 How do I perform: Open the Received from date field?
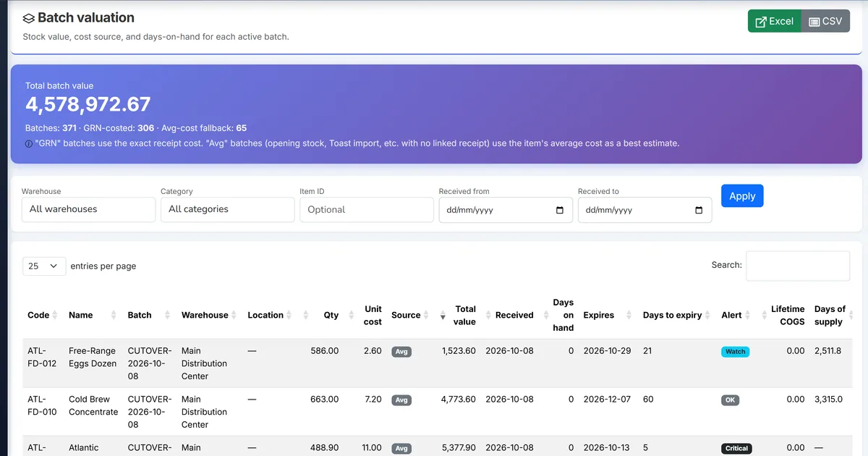(506, 210)
